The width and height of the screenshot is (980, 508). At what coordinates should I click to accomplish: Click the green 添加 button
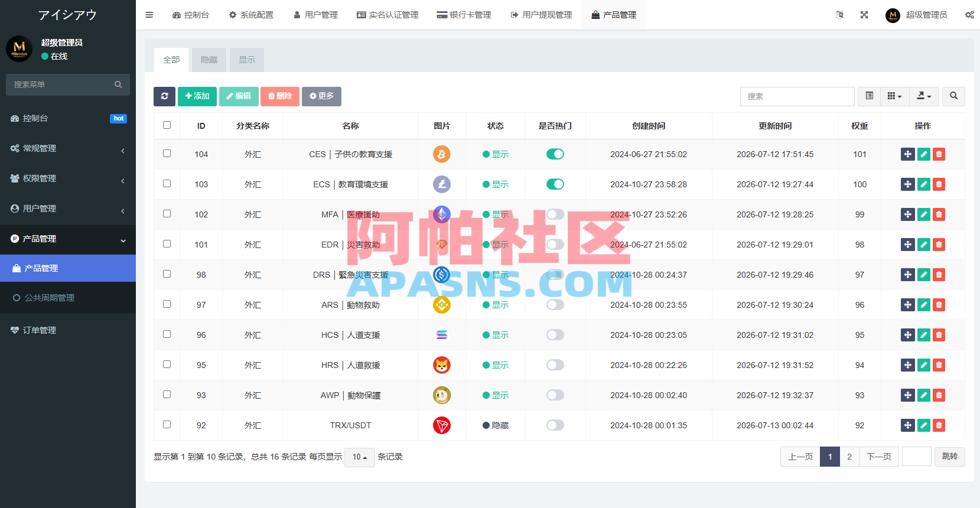tap(197, 96)
